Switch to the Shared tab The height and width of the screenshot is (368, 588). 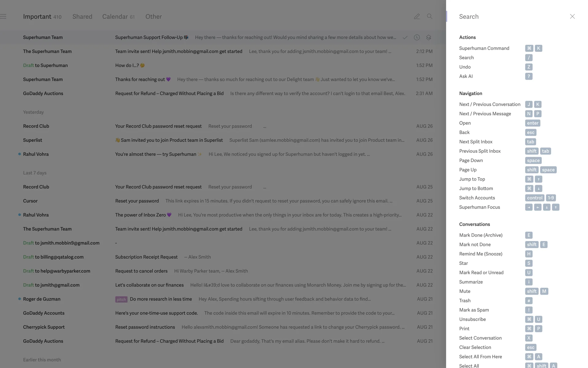(82, 17)
